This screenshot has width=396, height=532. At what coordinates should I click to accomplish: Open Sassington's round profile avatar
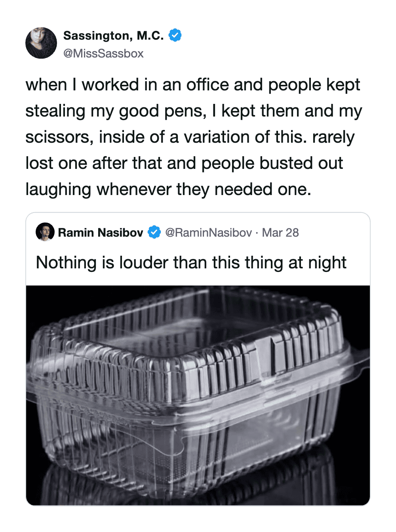(x=41, y=43)
